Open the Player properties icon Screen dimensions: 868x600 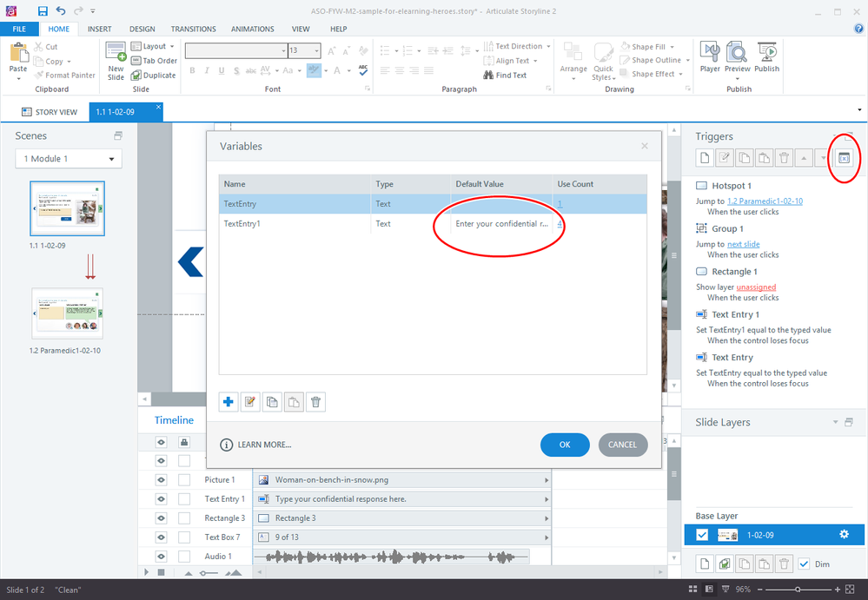pos(710,56)
